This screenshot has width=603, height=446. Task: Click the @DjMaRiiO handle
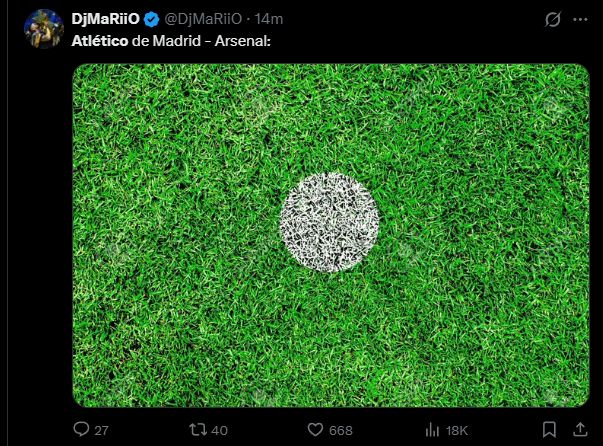(x=204, y=20)
